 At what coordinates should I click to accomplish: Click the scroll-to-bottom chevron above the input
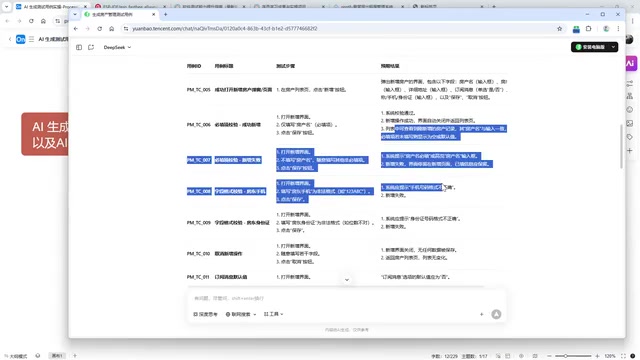tap(347, 280)
